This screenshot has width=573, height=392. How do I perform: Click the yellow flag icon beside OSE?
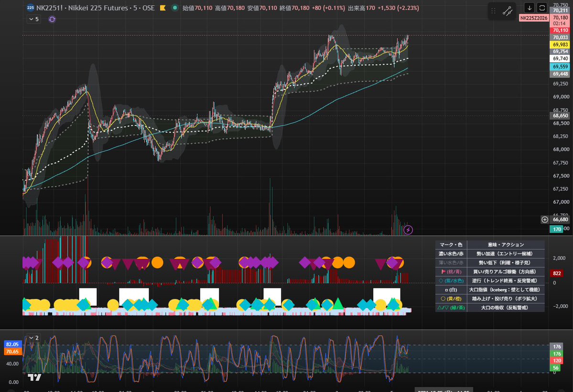pos(163,8)
